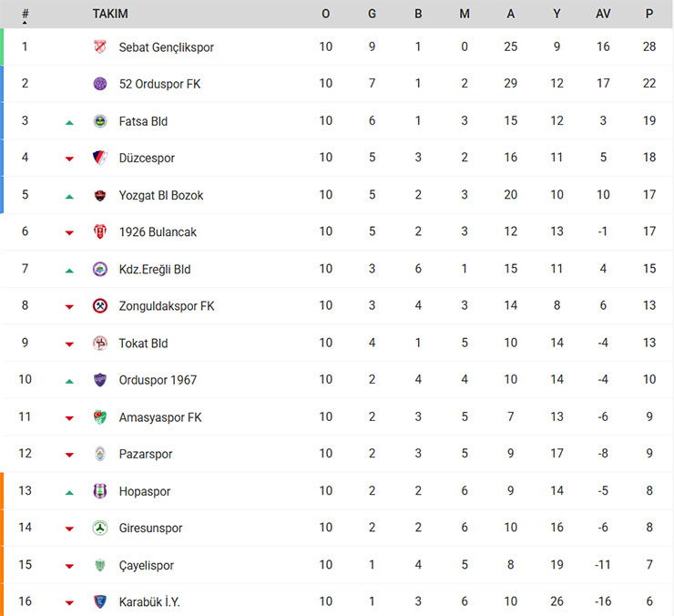Image resolution: width=674 pixels, height=616 pixels.
Task: Open the Amasyaspor FK team link
Action: tap(160, 417)
